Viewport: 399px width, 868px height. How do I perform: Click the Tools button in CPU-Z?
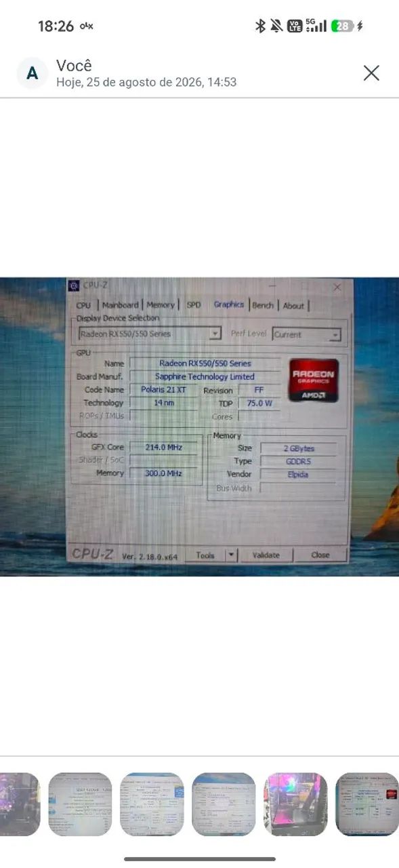pos(205,555)
